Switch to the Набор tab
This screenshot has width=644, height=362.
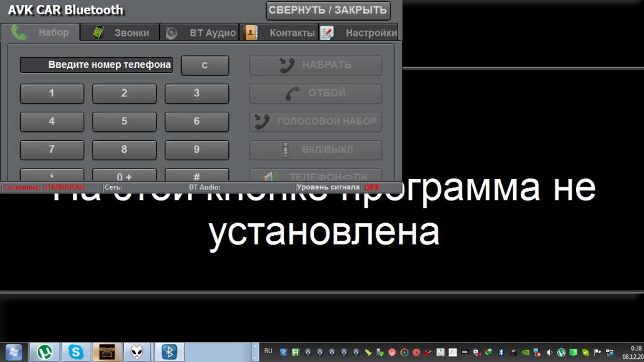coord(40,33)
